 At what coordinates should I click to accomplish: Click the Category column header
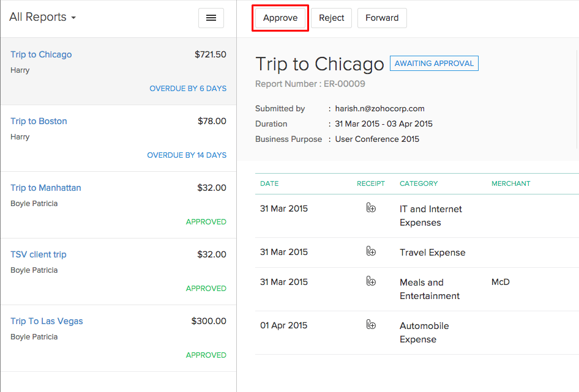pyautogui.click(x=419, y=183)
